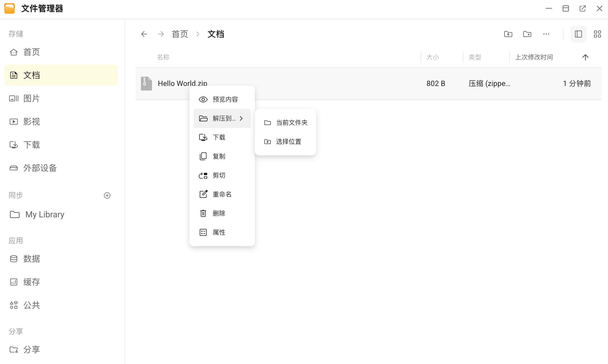This screenshot has width=608, height=364.
Task: Add a new sync library
Action: [x=107, y=195]
